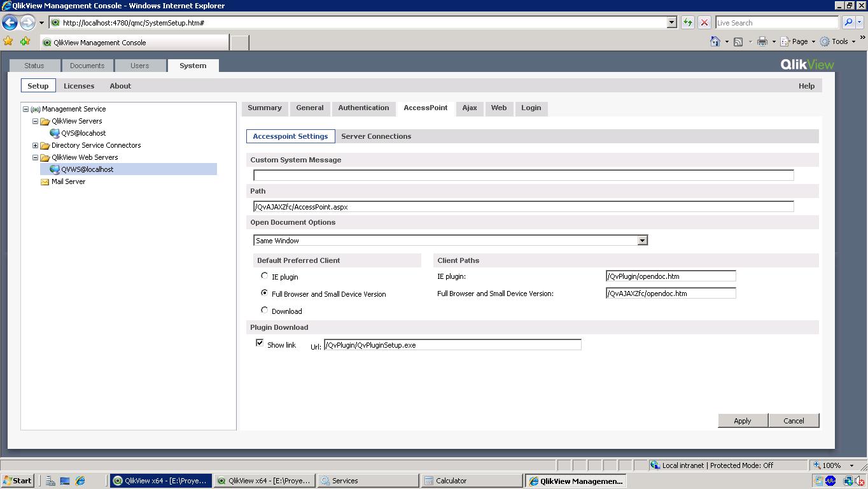Click the Live Search magnifier icon
Image resolution: width=868 pixels, height=489 pixels.
[848, 22]
